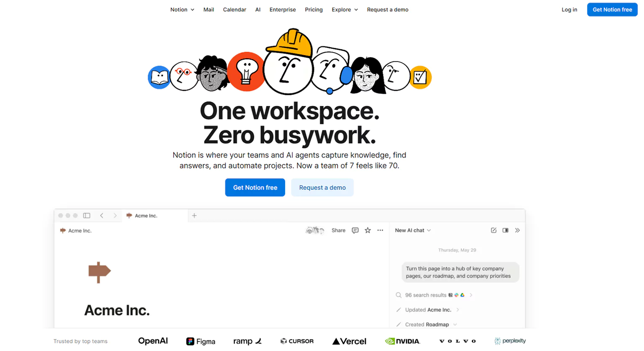The image size is (644, 351).
Task: Toggle the sidebar panel icon in the window bar
Action: 87,216
